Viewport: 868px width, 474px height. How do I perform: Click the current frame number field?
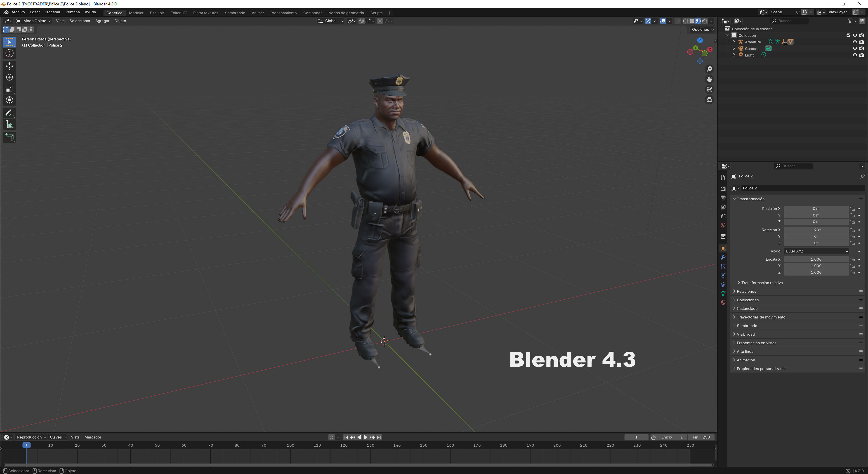[636, 437]
